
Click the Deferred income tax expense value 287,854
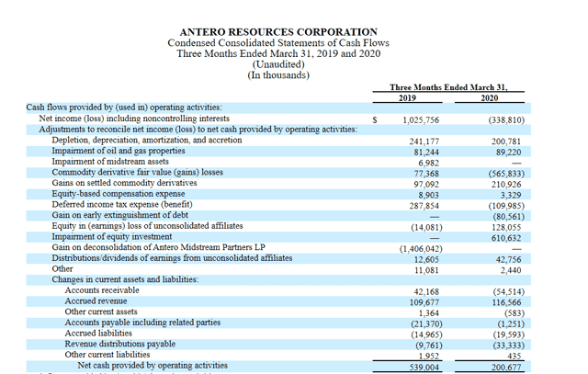[x=422, y=205]
